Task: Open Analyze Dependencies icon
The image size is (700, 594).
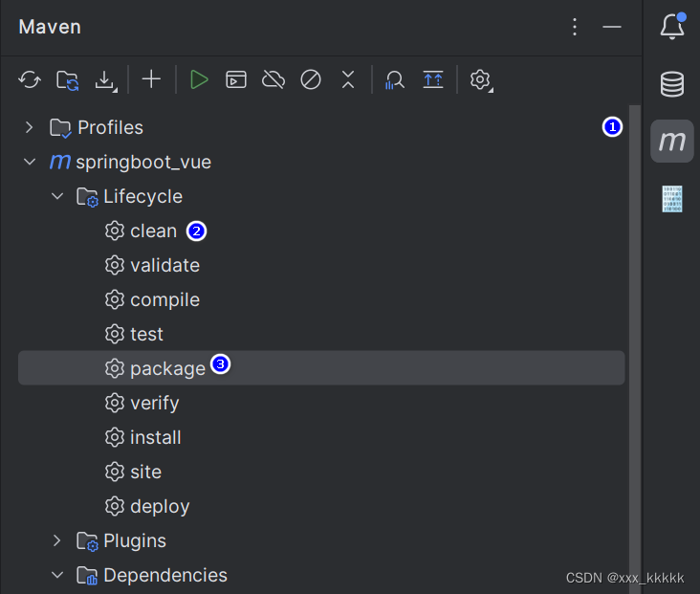Action: [395, 80]
